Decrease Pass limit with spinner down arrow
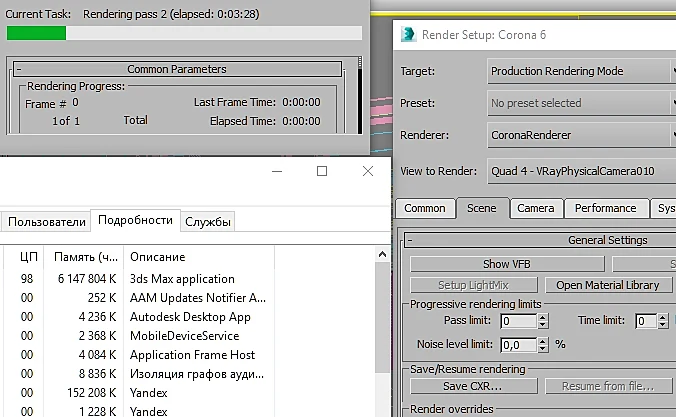Viewport: 676px width, 417px height. point(543,325)
